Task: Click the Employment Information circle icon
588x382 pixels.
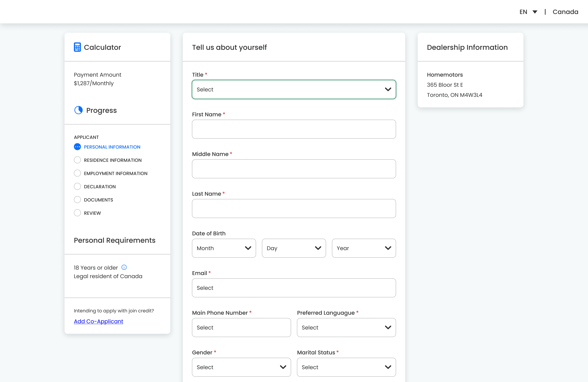Action: coord(77,173)
